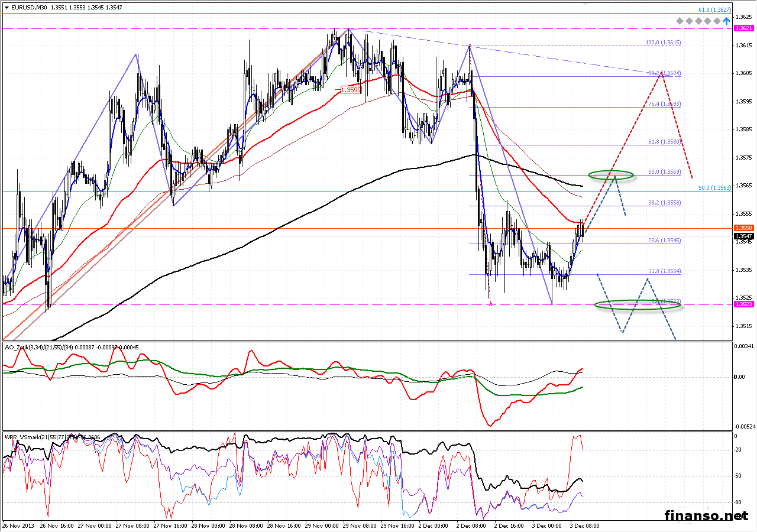Select the lower green ellipse near 1.3523
This screenshot has height=532, width=757.
coord(638,305)
